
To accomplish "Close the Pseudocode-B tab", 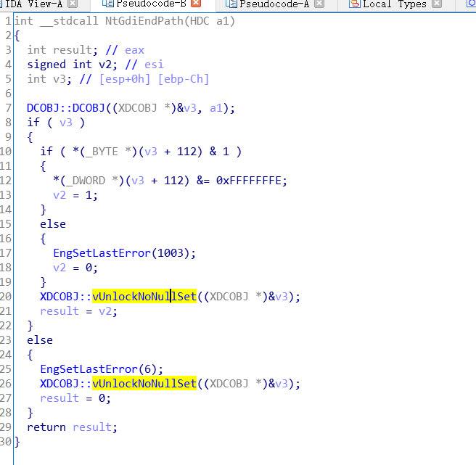I will [196, 4].
